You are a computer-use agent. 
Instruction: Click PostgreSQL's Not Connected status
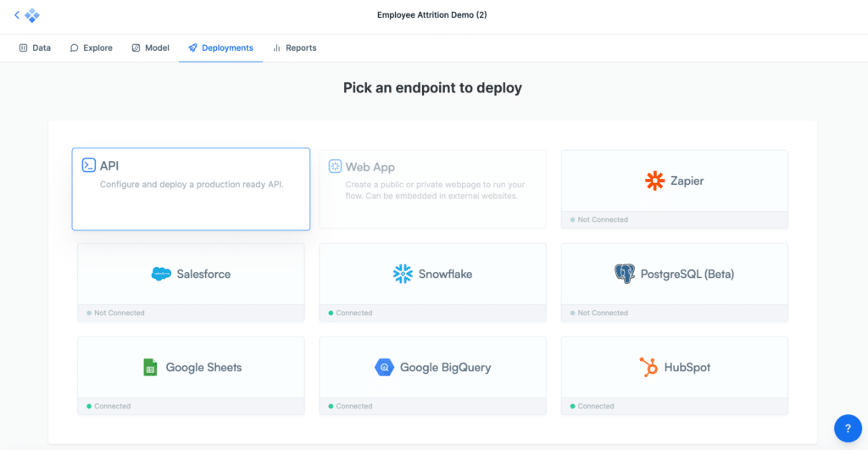(x=599, y=313)
